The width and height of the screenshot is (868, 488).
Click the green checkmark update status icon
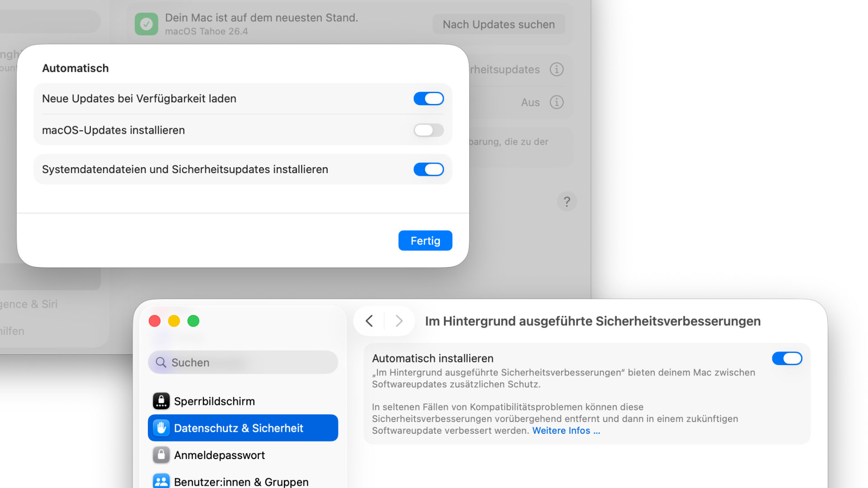pyautogui.click(x=146, y=24)
